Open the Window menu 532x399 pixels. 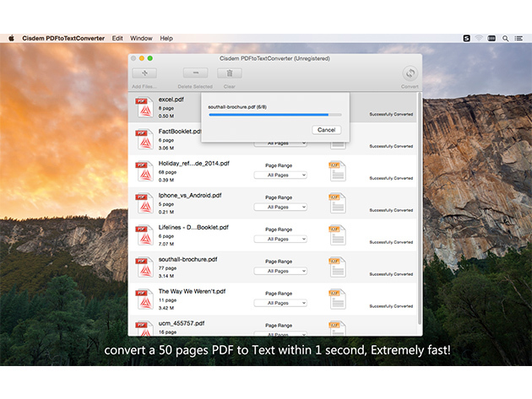pos(141,38)
